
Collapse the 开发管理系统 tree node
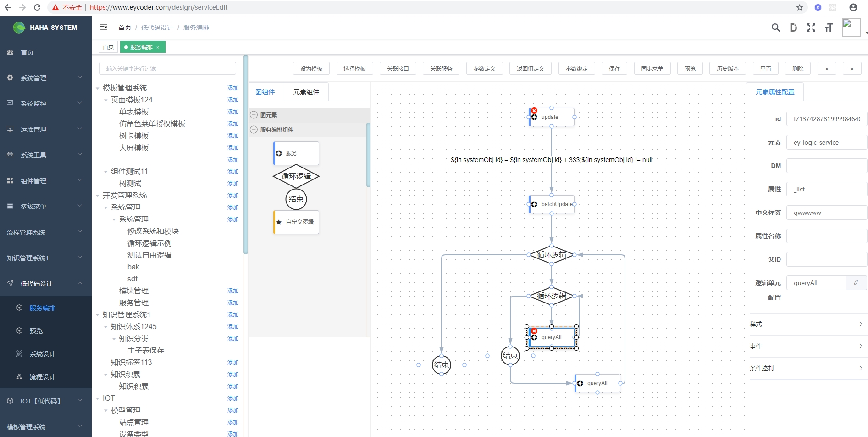97,196
